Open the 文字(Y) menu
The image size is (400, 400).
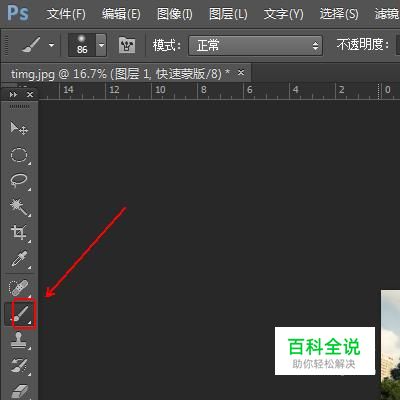click(284, 14)
